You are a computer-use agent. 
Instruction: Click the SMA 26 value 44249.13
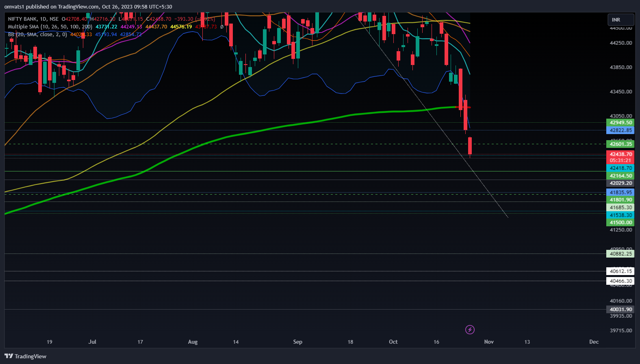(x=131, y=27)
